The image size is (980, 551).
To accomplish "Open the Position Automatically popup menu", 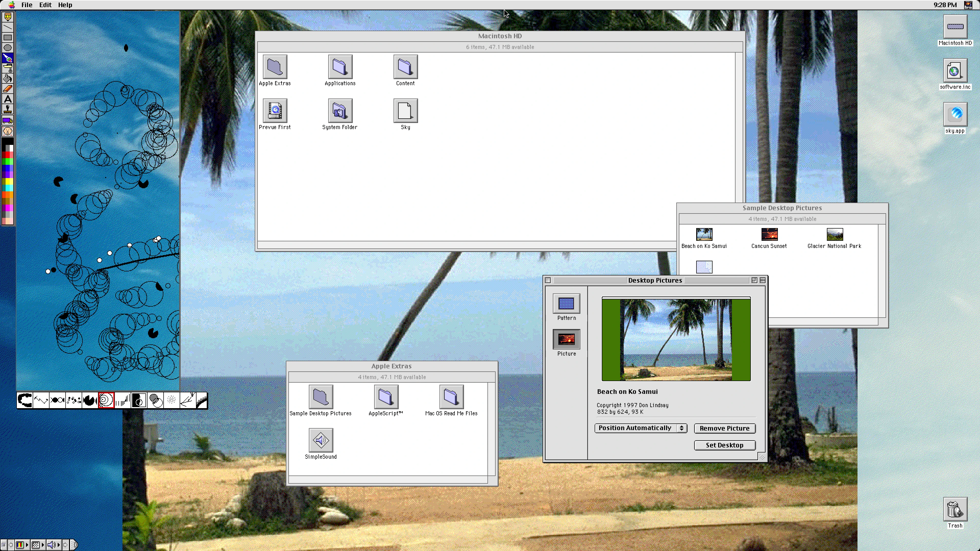I will tap(641, 428).
